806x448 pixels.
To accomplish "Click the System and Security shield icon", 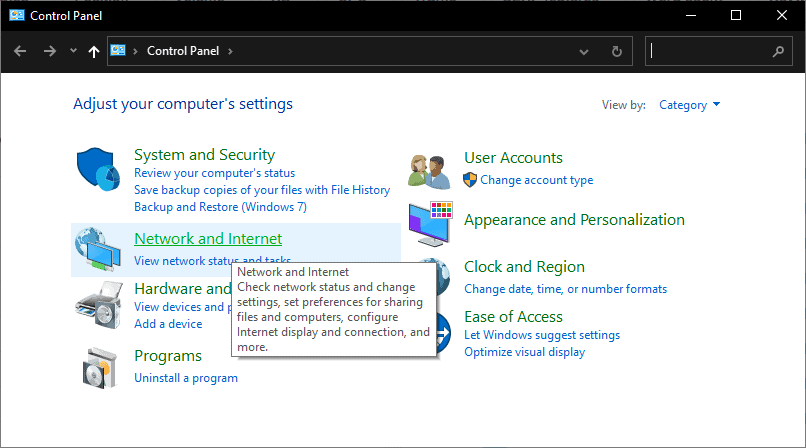I will (98, 169).
